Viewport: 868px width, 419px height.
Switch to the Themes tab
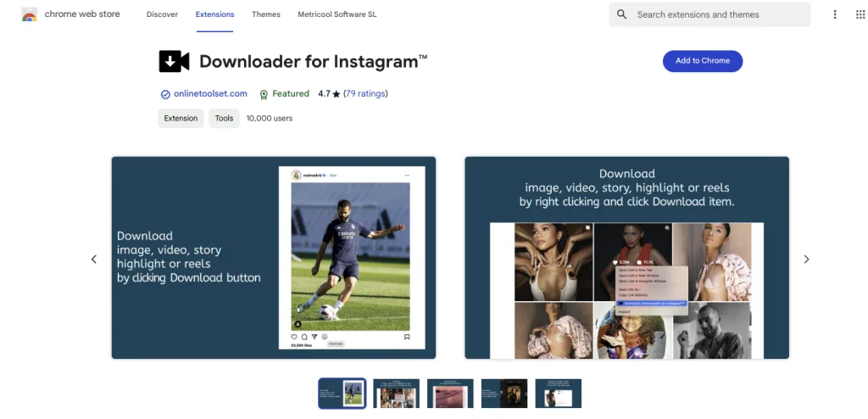[x=266, y=14]
